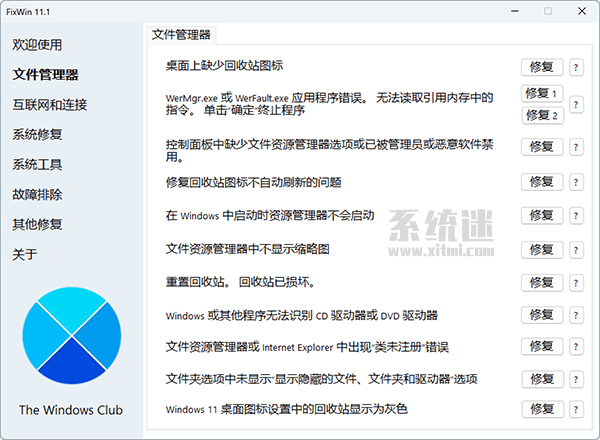Select the 文件管理器 tab header
600x440 pixels.
pos(181,35)
